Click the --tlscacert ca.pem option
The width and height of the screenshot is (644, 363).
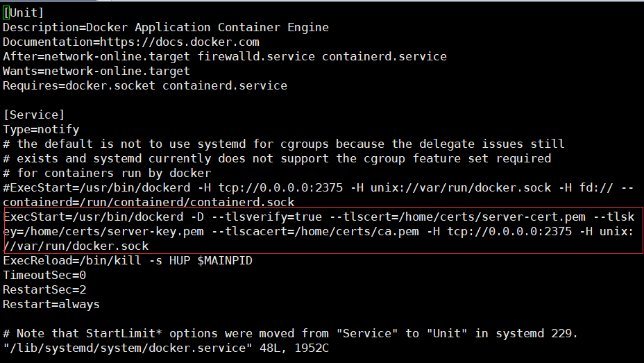point(316,232)
